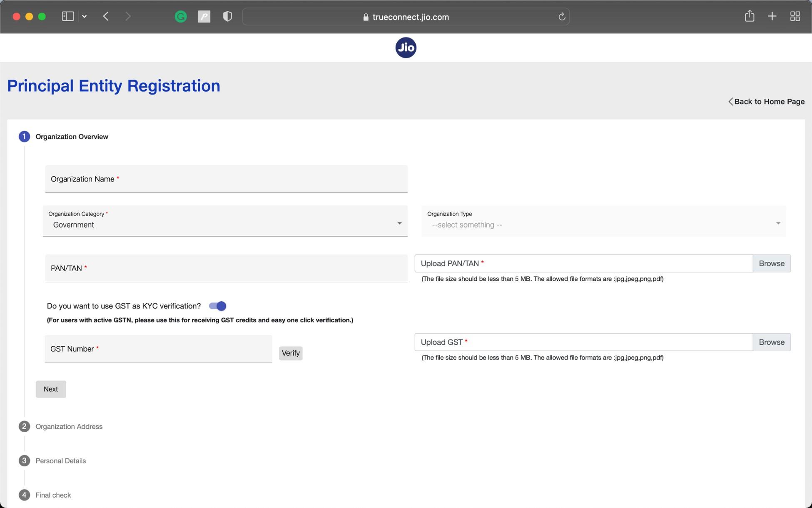Image resolution: width=812 pixels, height=508 pixels.
Task: Toggle GST as KYC verification switch
Action: (x=218, y=306)
